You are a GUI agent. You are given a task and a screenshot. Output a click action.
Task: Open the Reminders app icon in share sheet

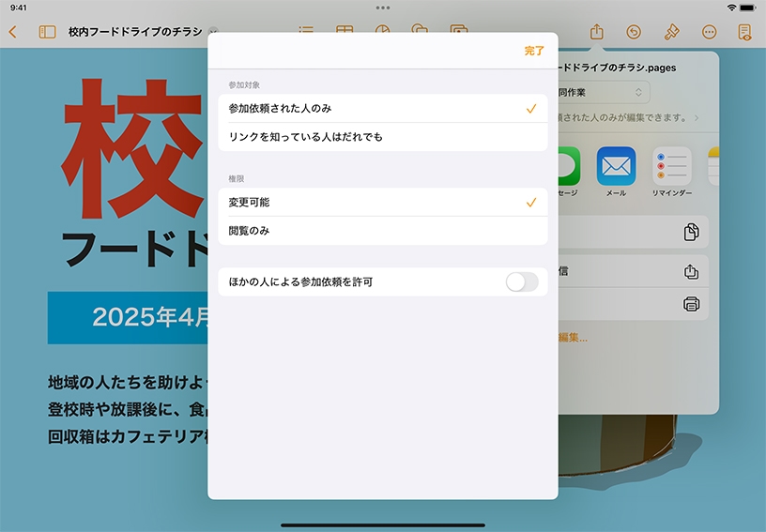672,166
